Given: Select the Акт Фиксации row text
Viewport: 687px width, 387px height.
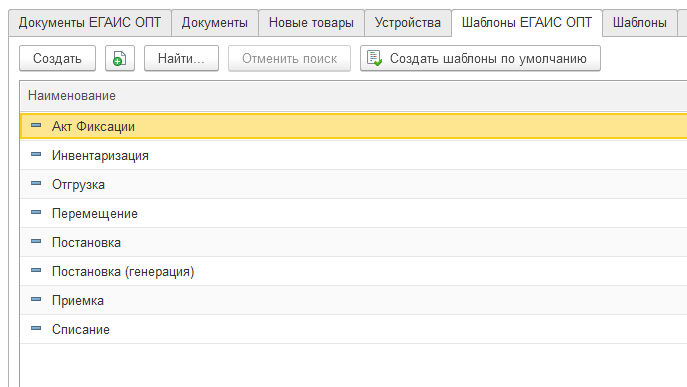Looking at the screenshot, I should tap(93, 127).
